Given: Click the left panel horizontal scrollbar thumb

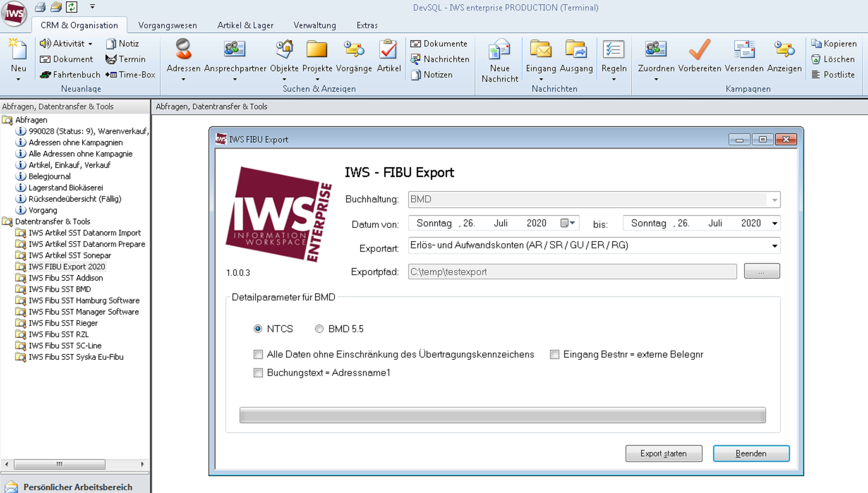Looking at the screenshot, I should pos(59,464).
